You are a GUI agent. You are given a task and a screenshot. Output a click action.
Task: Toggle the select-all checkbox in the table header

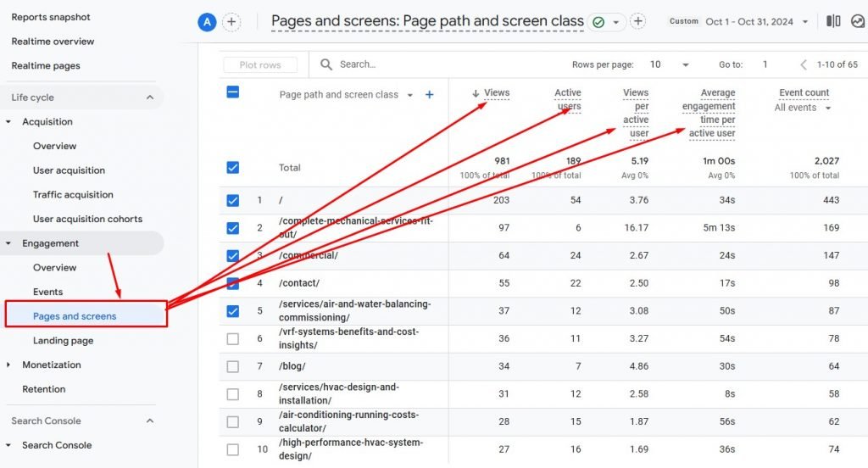click(x=233, y=92)
